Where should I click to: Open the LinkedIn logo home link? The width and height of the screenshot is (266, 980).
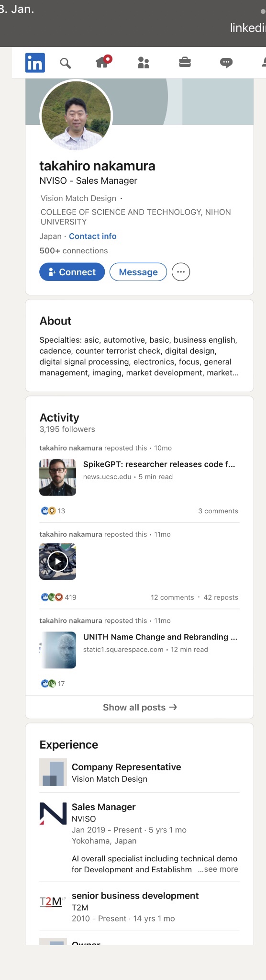click(x=35, y=62)
